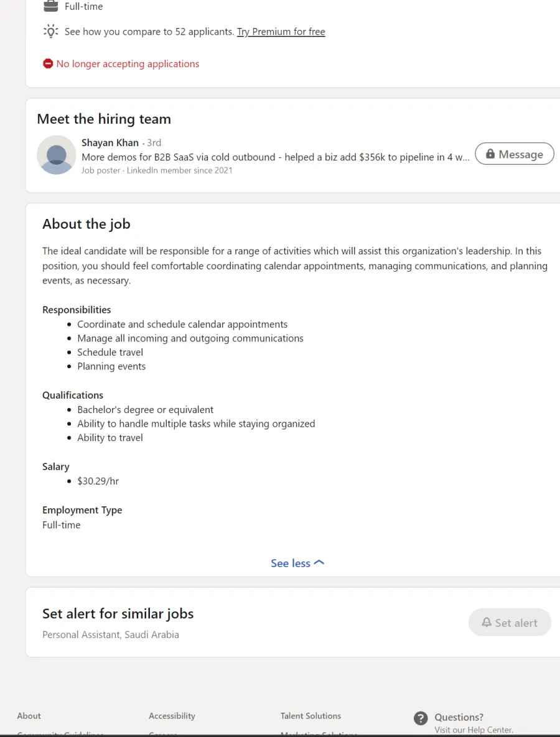Viewport: 560px width, 737px height.
Task: Go to the Accessibility footer link
Action: [172, 715]
